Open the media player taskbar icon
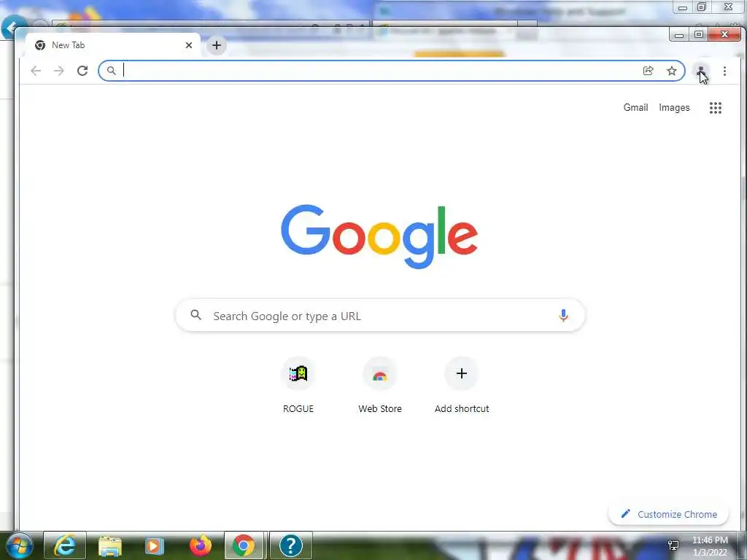Image resolution: width=747 pixels, height=560 pixels. pyautogui.click(x=155, y=545)
